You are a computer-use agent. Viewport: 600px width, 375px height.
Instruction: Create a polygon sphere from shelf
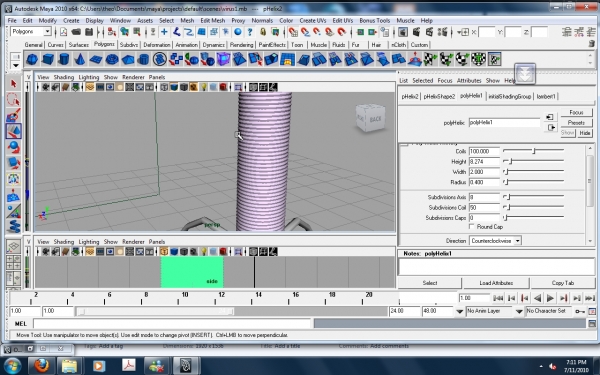(32, 59)
